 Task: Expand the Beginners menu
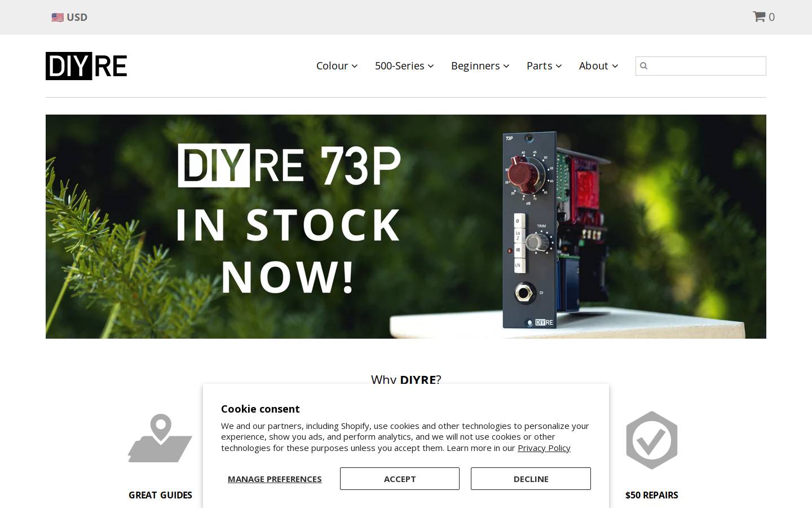point(480,66)
